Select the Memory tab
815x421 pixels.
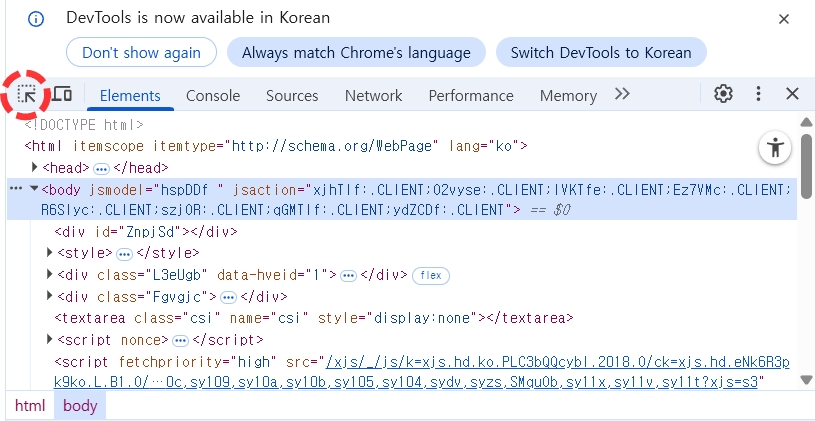[x=568, y=96]
